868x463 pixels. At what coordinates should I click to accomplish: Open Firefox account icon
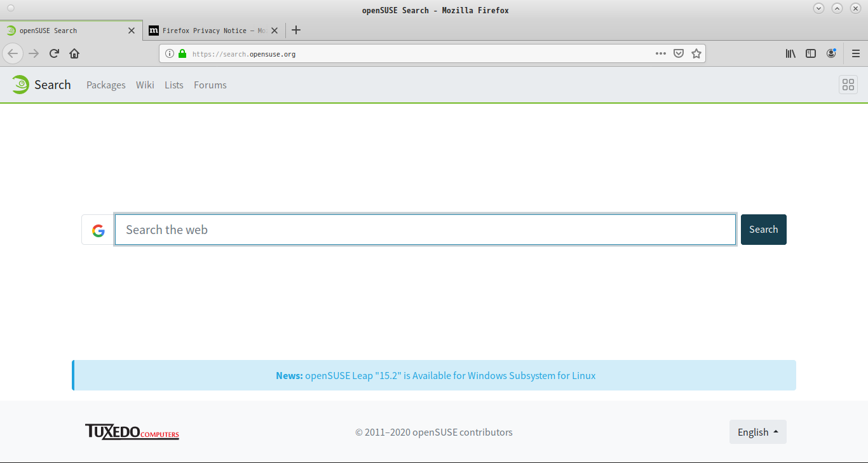pyautogui.click(x=831, y=53)
